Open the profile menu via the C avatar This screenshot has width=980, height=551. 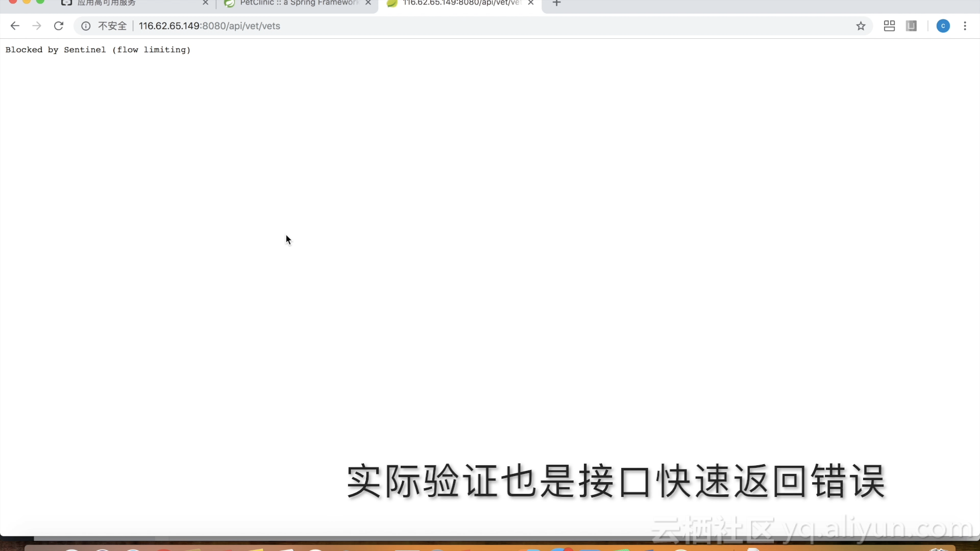[x=943, y=26]
